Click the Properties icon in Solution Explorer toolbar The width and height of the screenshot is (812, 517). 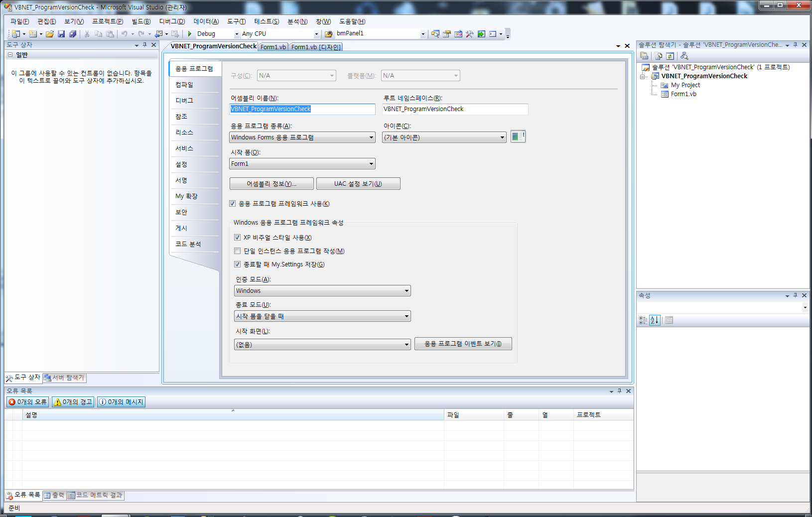tap(644, 56)
